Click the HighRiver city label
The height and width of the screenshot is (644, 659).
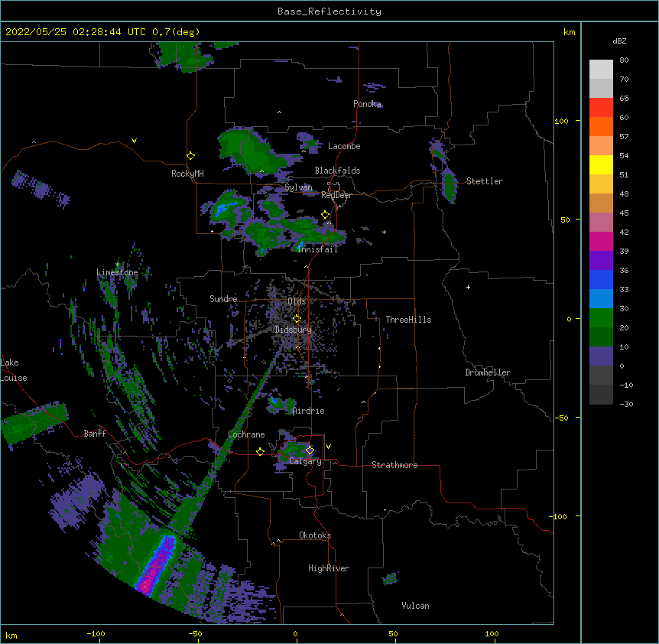point(329,568)
